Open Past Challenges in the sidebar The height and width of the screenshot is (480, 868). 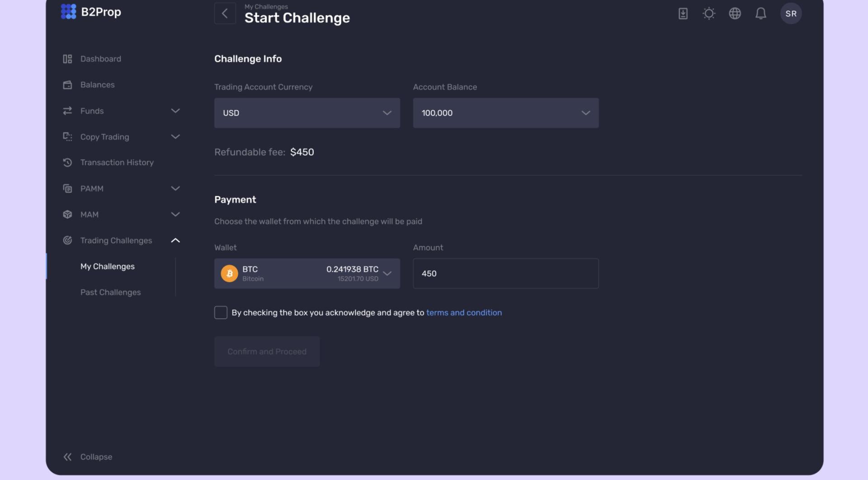coord(110,292)
